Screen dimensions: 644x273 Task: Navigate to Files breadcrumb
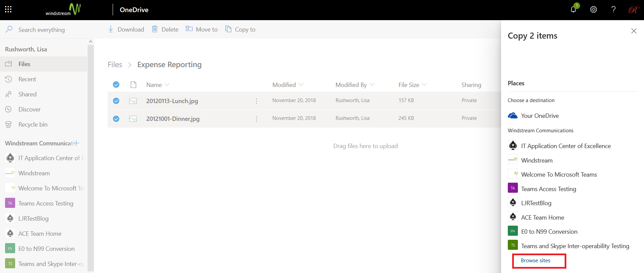(115, 64)
